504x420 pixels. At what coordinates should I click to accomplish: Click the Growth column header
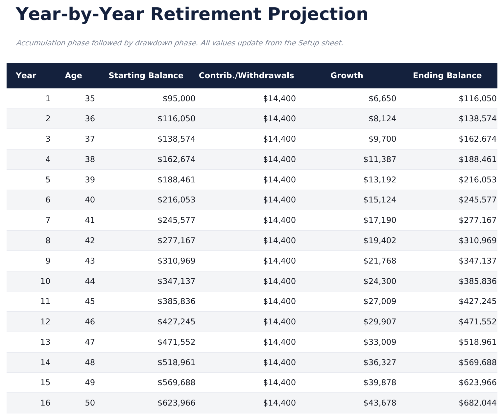(347, 76)
